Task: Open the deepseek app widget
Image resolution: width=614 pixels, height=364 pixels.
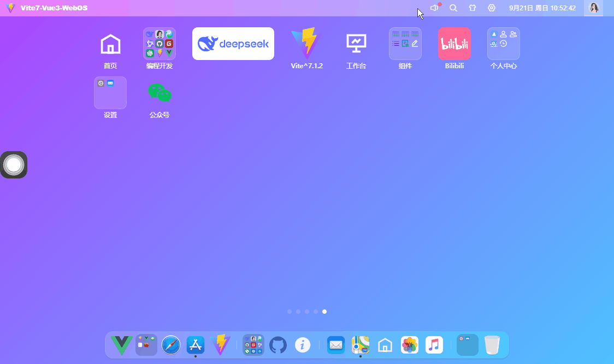Action: pos(233,44)
